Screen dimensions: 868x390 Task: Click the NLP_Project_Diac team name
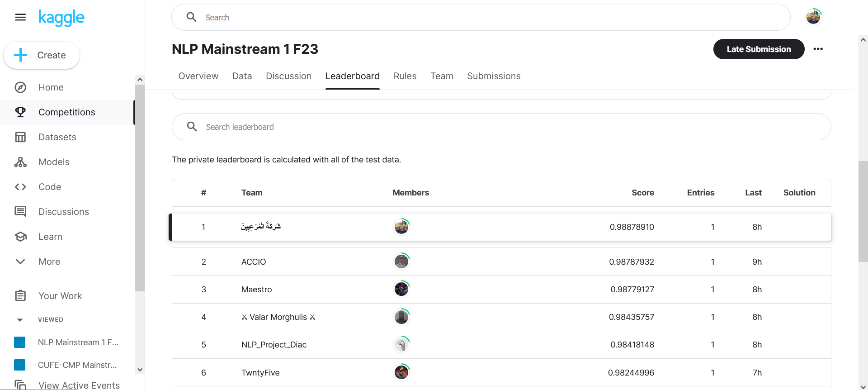[x=274, y=345]
